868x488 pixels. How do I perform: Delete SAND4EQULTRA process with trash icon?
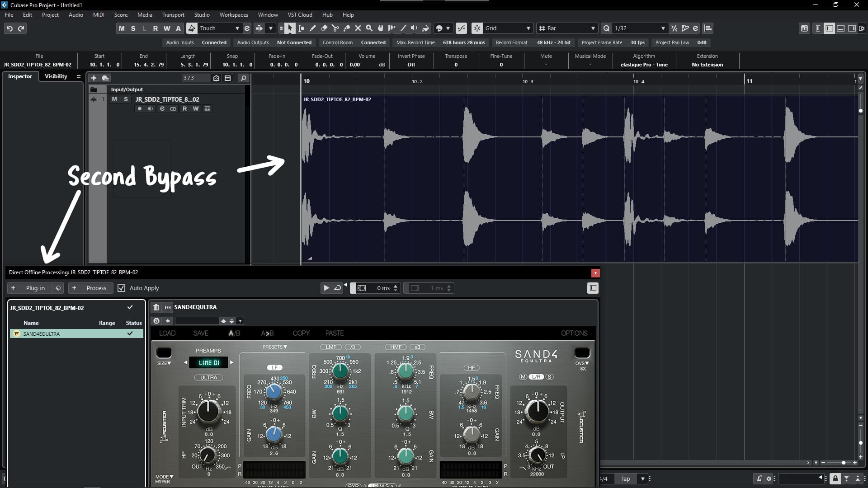coord(156,307)
